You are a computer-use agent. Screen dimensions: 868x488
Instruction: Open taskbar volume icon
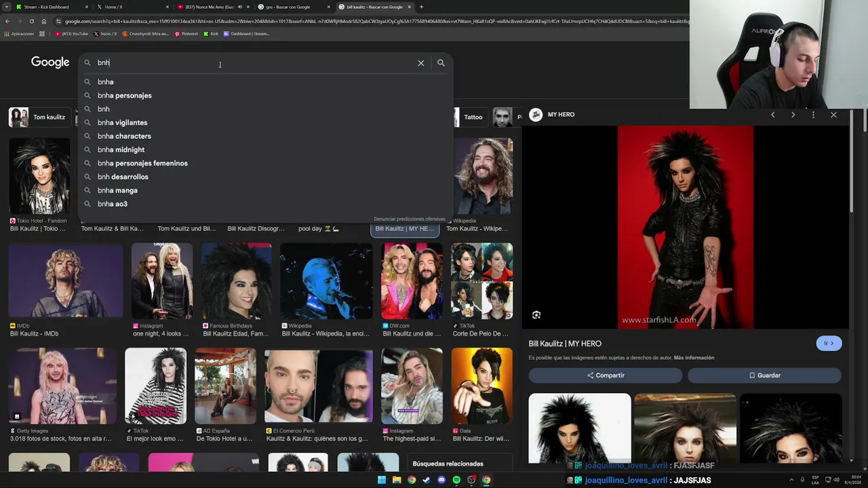click(x=835, y=480)
